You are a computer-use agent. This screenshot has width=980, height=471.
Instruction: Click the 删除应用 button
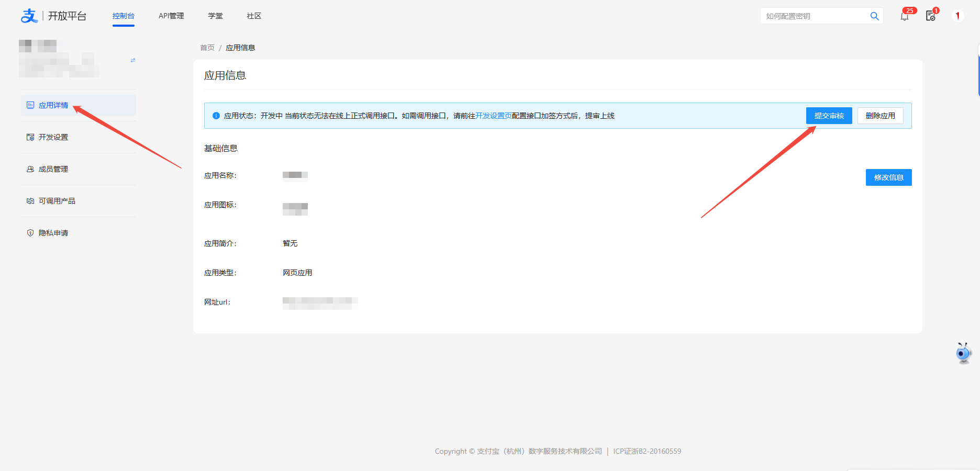(880, 115)
